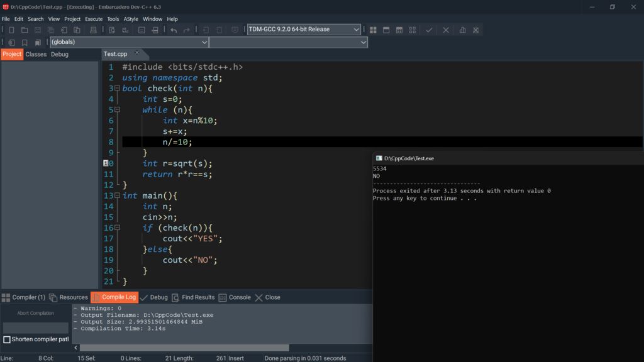This screenshot has width=644, height=362.
Task: Show the Compiler (1) bottom tab
Action: point(23,297)
